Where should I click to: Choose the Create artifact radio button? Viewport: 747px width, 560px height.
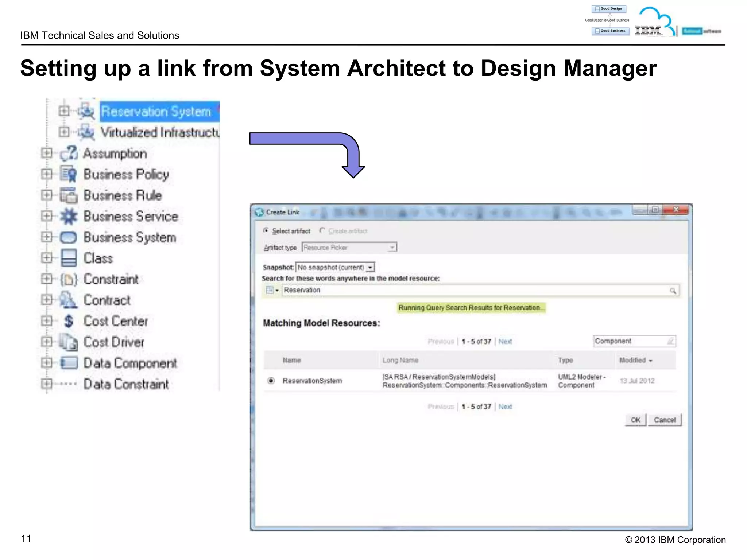coord(322,230)
